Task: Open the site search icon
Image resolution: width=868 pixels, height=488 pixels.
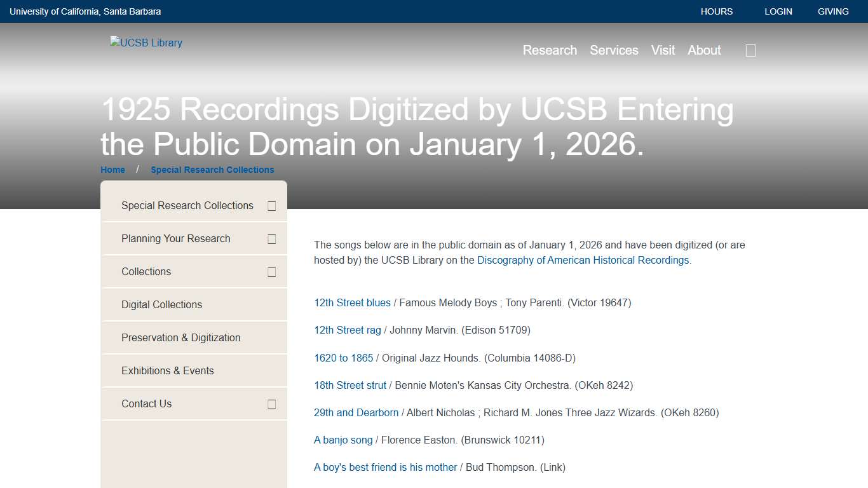Action: [x=750, y=50]
